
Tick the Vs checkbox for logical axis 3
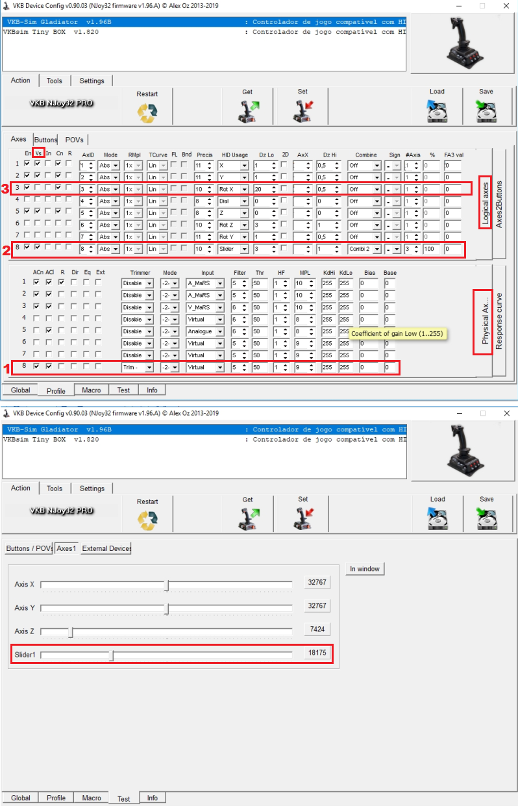(x=37, y=188)
